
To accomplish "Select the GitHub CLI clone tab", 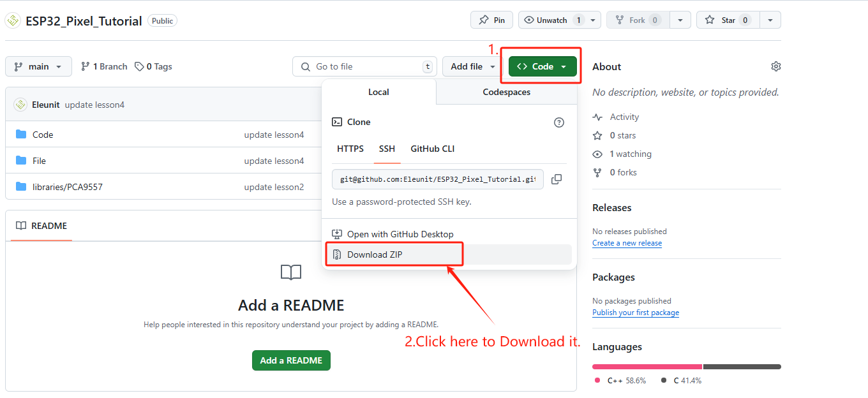I will 433,149.
